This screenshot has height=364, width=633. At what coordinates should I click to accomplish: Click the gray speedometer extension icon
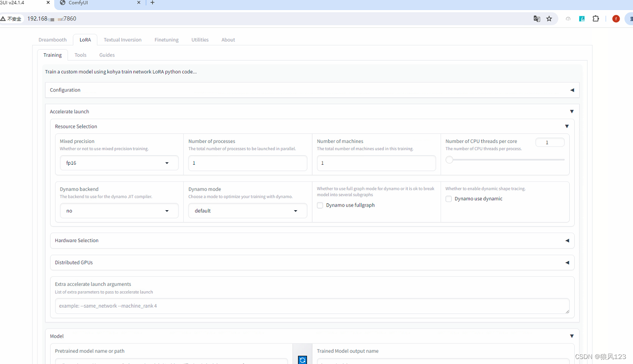pyautogui.click(x=568, y=19)
